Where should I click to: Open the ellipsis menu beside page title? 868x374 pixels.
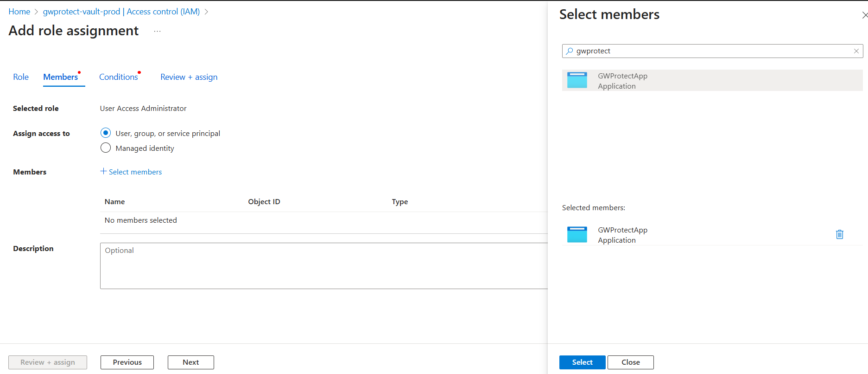pyautogui.click(x=157, y=31)
